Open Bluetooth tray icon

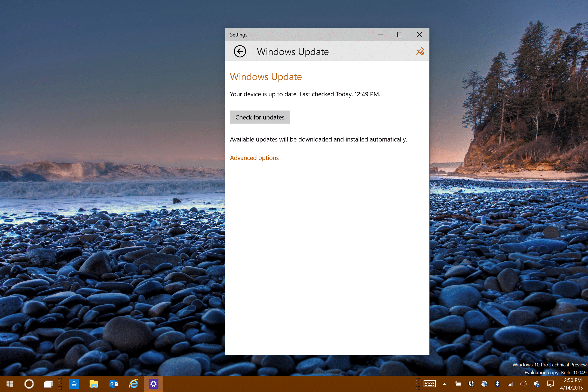click(x=497, y=384)
